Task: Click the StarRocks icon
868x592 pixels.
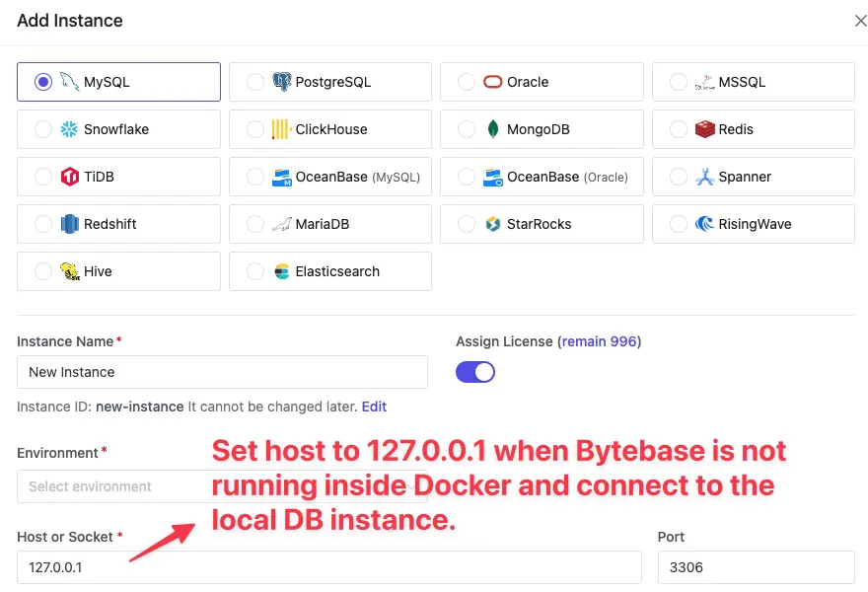Action: 492,224
